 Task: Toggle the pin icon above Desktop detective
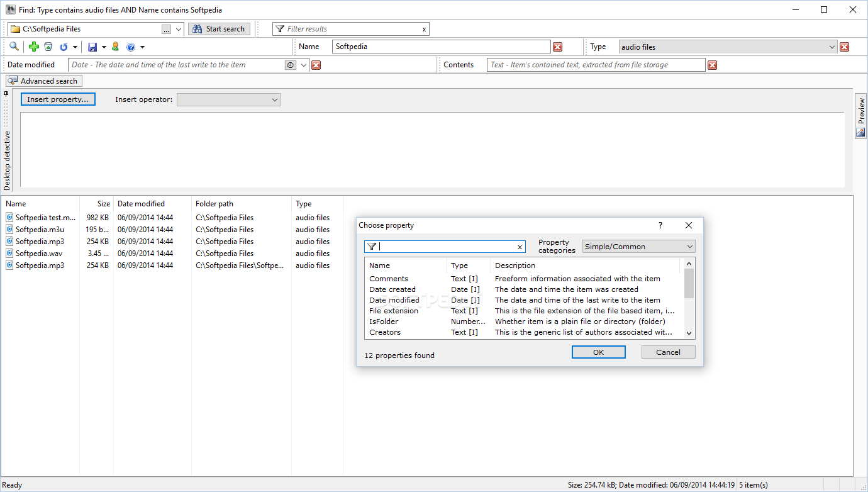(x=6, y=94)
